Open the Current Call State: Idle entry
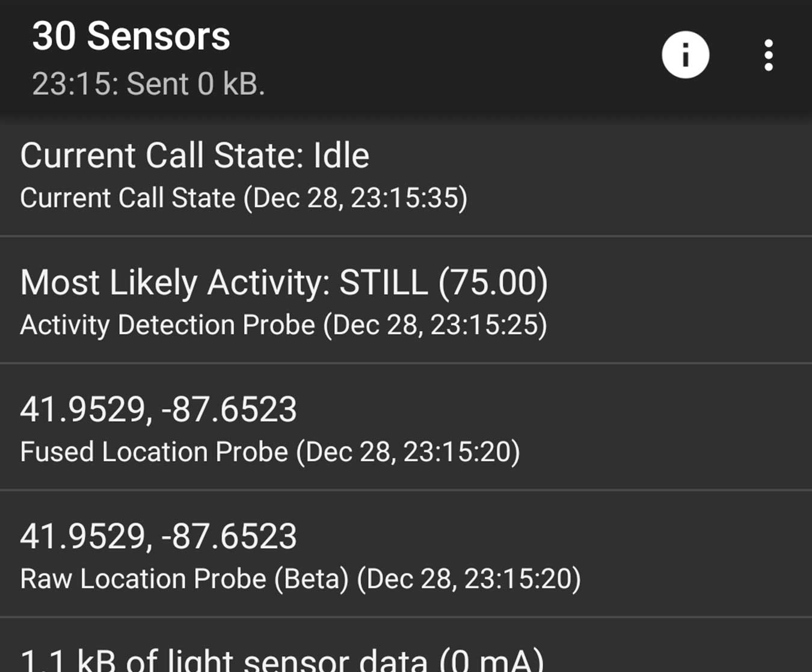The image size is (812, 672). [194, 156]
